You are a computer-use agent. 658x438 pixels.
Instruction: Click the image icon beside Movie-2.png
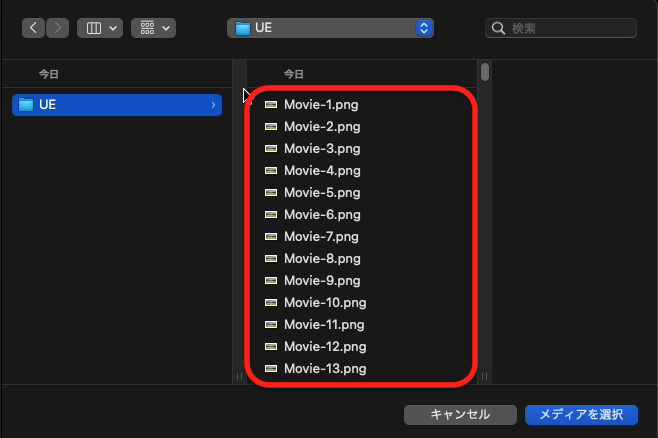point(271,127)
